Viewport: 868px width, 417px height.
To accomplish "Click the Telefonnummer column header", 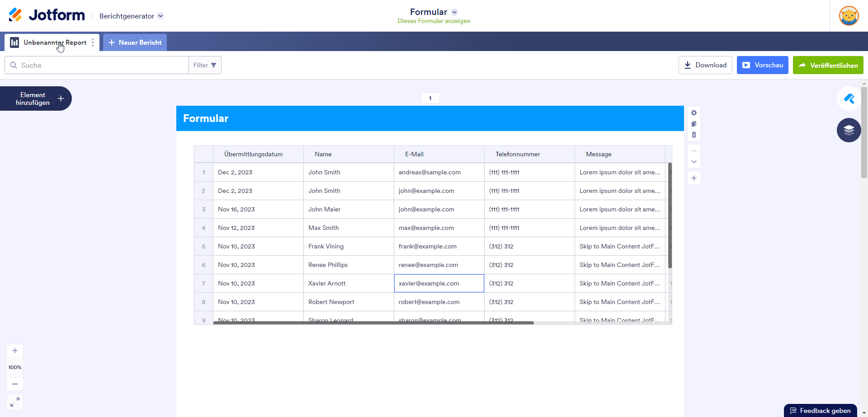I will (529, 154).
